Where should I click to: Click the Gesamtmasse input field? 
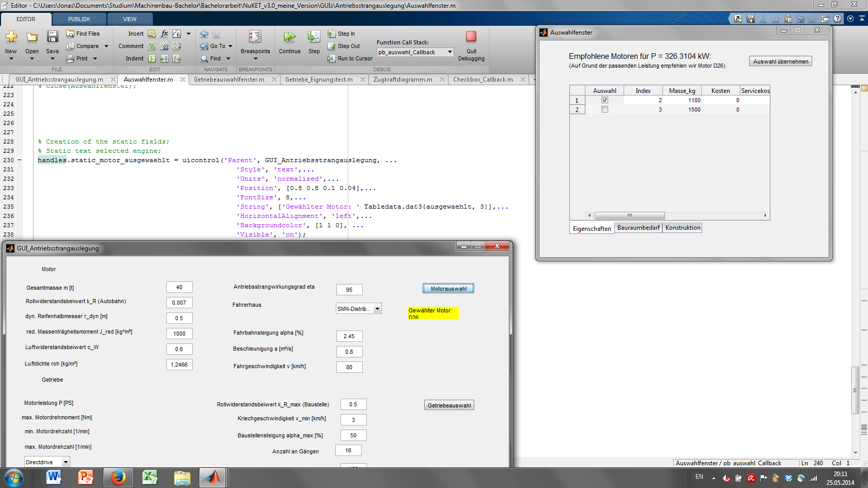(179, 288)
